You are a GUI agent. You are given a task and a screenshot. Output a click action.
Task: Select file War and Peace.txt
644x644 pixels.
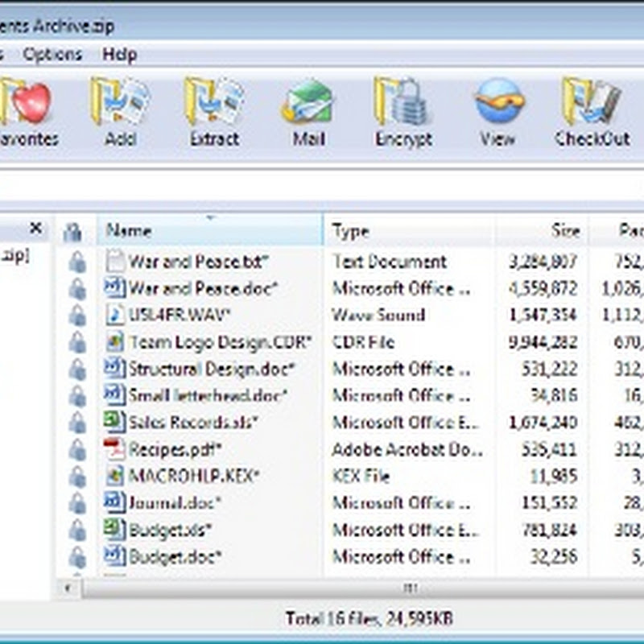pyautogui.click(x=198, y=262)
